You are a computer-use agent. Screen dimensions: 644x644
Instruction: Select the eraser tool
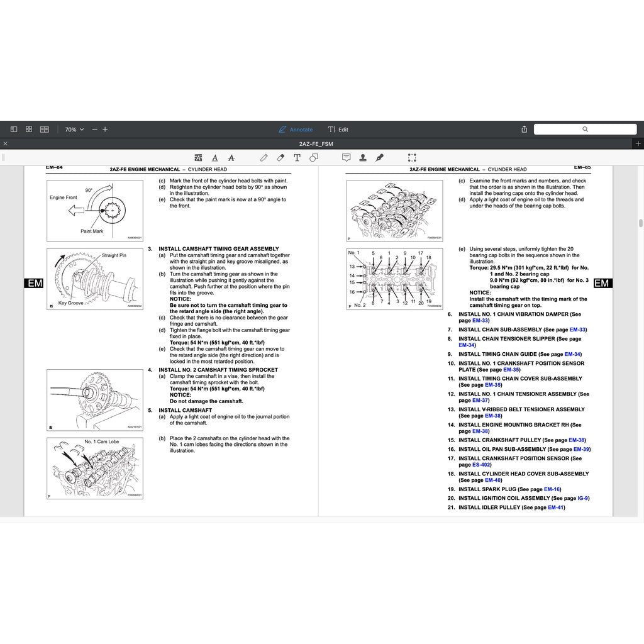[280, 158]
